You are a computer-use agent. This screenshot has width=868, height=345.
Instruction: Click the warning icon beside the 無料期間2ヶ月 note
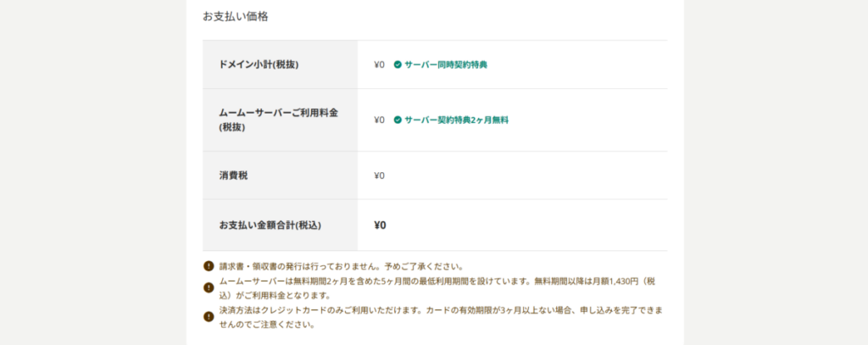pyautogui.click(x=209, y=288)
